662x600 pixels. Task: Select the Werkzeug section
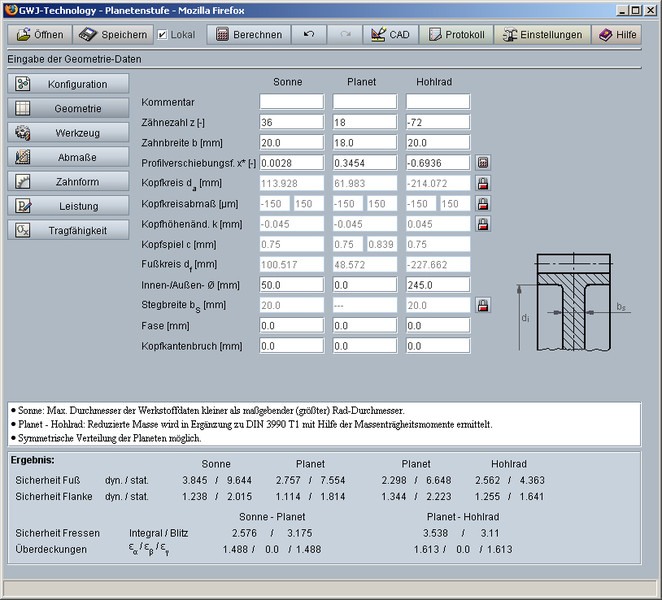coord(69,133)
